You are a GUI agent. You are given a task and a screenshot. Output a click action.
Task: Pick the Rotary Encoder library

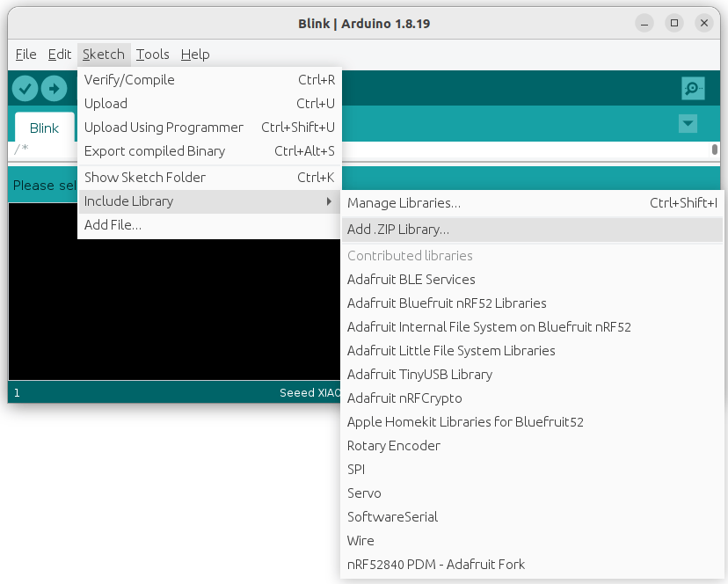click(x=393, y=446)
